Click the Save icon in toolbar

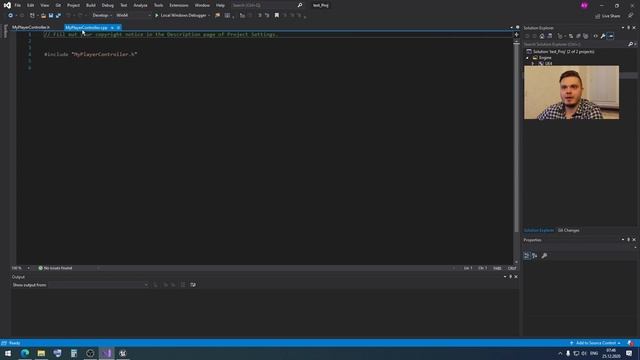tap(51, 16)
